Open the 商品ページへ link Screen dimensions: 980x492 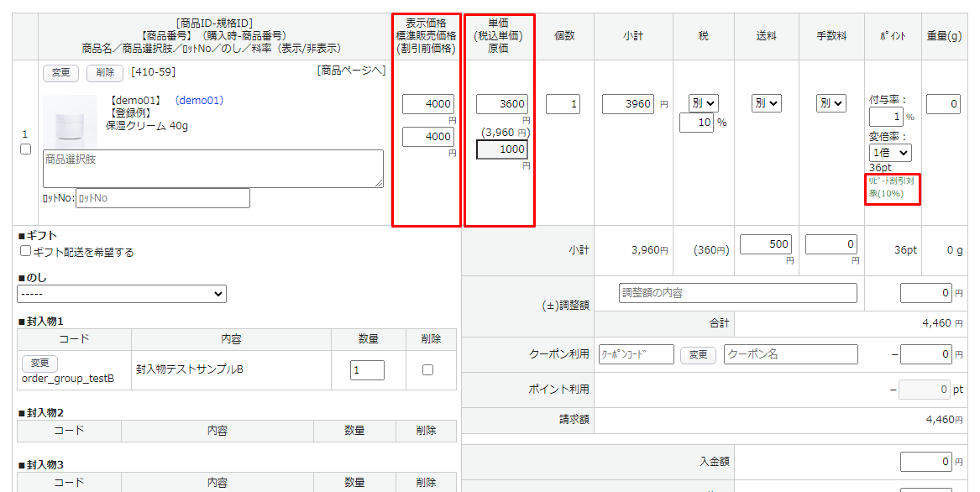pos(351,71)
